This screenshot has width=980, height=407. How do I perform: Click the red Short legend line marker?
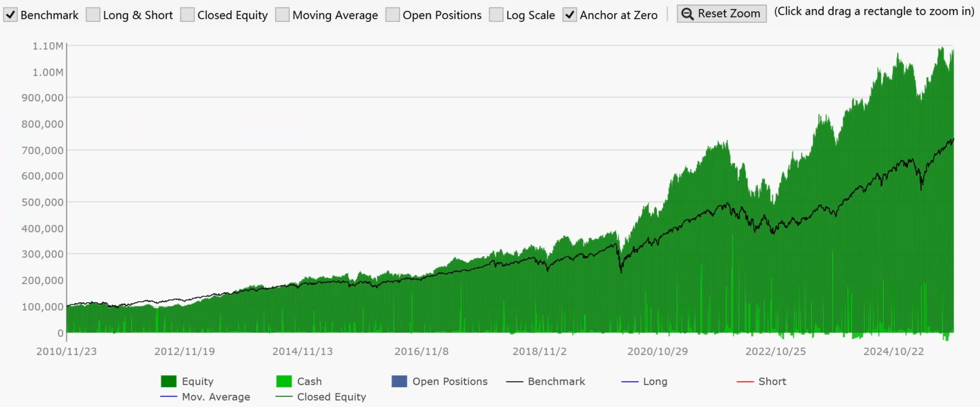pyautogui.click(x=745, y=382)
